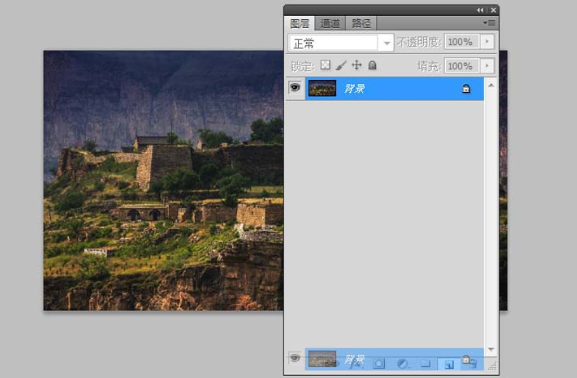Open the 不透明度 opacity slider arrow
Screen dimensions: 577x378
(487, 42)
